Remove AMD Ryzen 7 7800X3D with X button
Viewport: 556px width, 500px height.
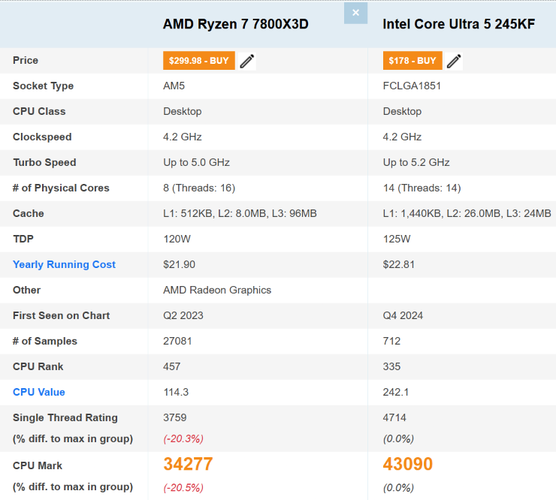355,13
